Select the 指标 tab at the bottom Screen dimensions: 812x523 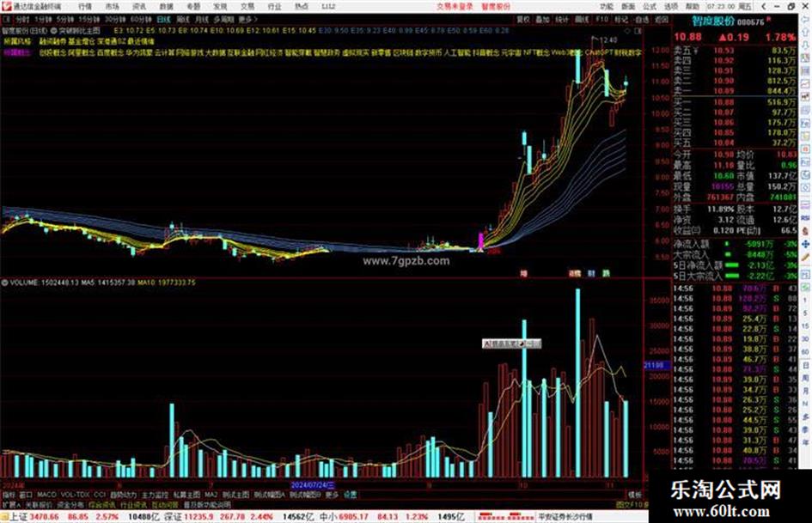(x=9, y=495)
